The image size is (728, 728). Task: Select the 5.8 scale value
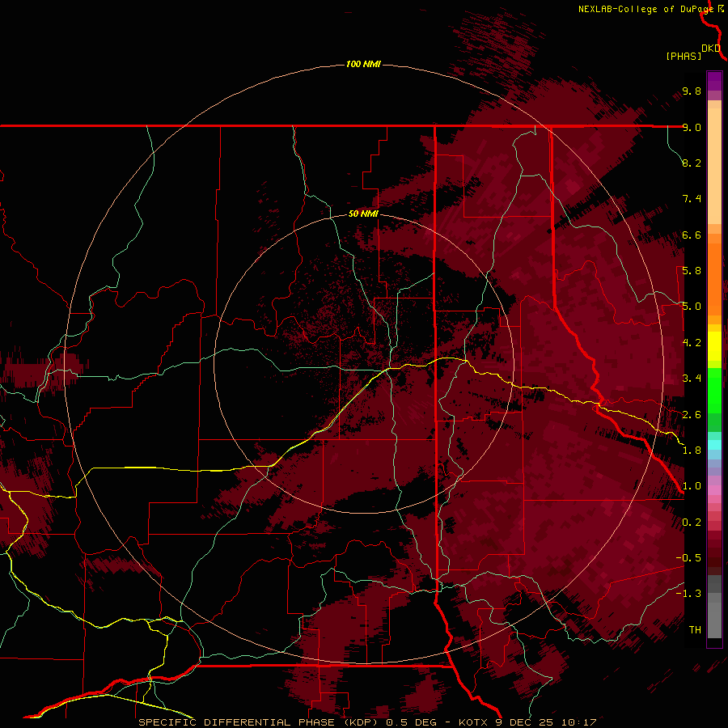click(692, 271)
